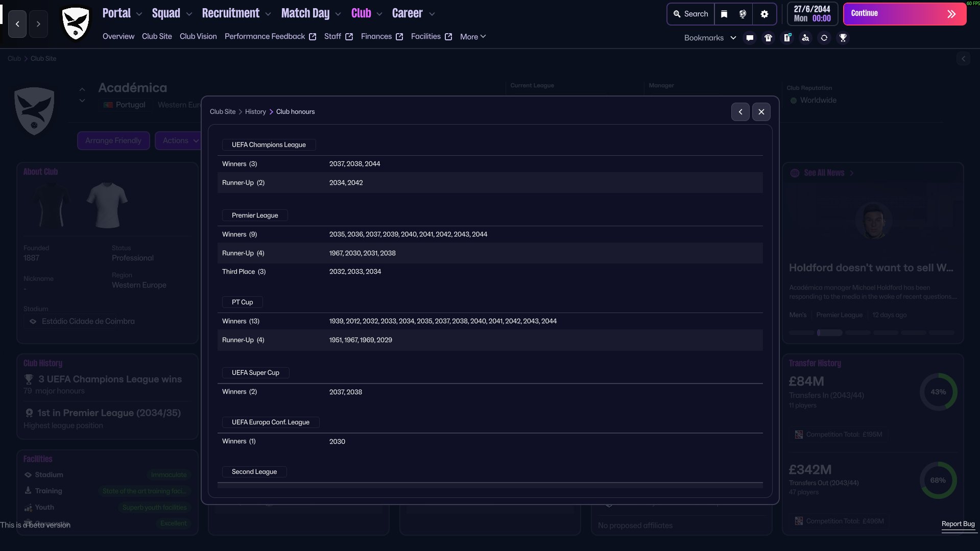Open the trophy shortcut icon

pyautogui.click(x=843, y=38)
